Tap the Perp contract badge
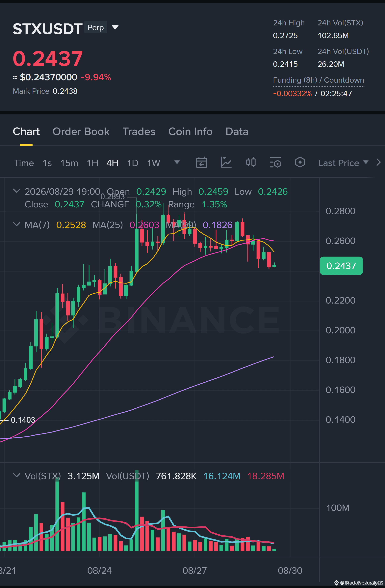Viewport: 385px width, 588px height. [x=95, y=27]
